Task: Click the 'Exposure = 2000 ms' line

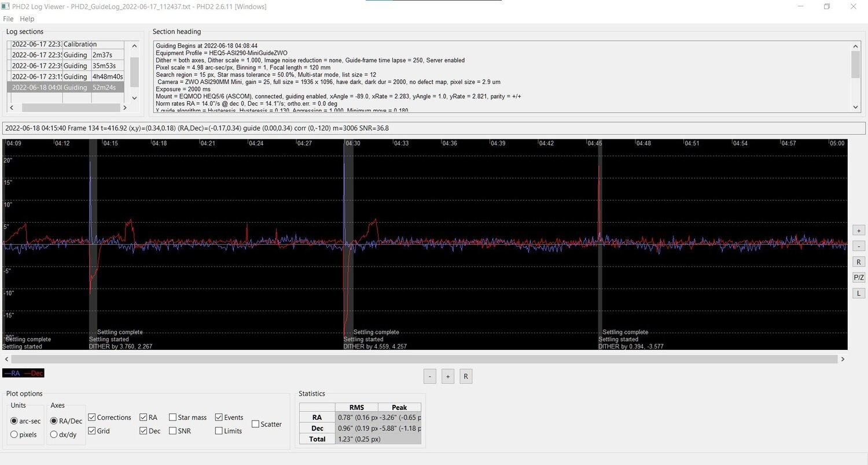Action: [x=182, y=89]
